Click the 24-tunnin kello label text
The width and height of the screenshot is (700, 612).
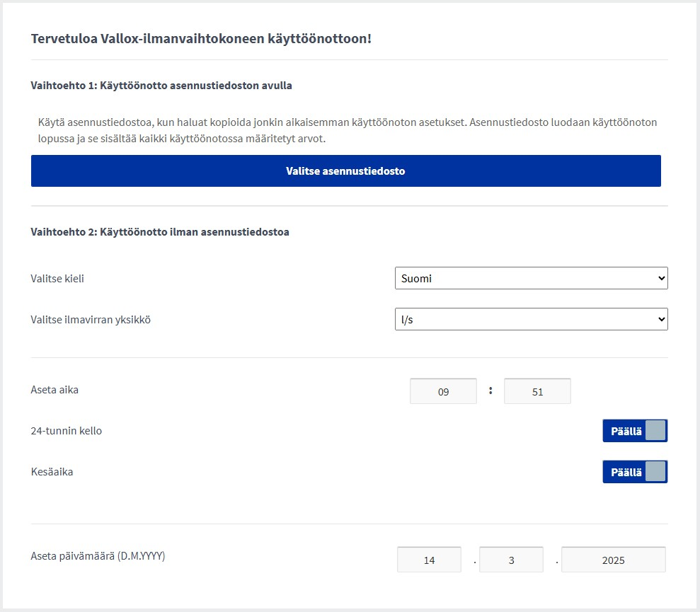coord(67,431)
